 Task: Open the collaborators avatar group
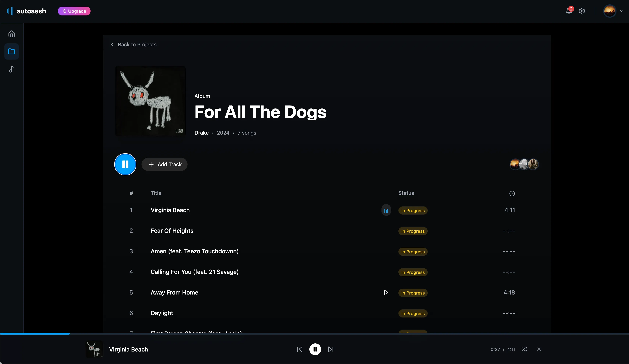click(x=524, y=164)
